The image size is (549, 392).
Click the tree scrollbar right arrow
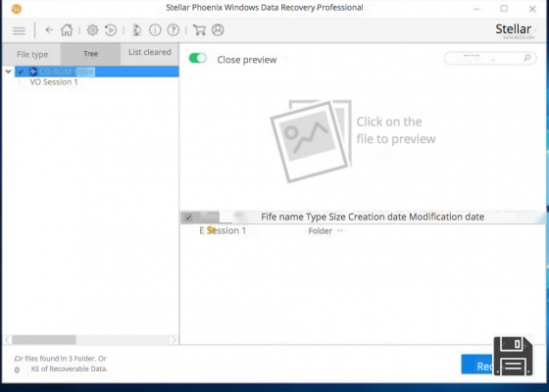pos(174,339)
